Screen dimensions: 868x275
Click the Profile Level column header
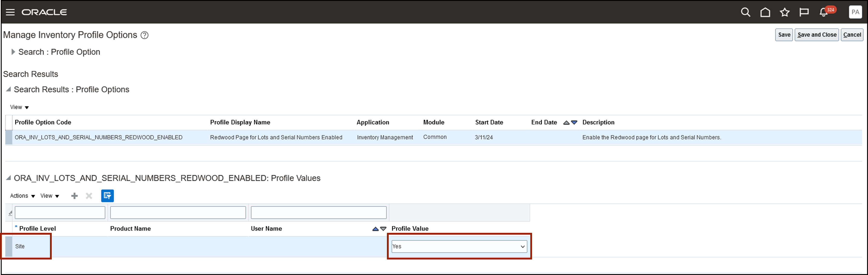pos(38,228)
